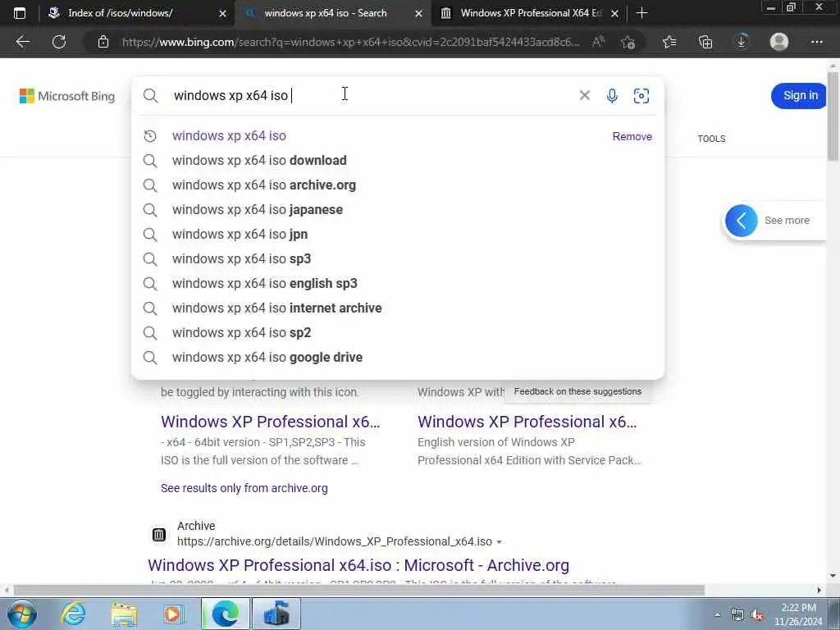Screen dimensions: 840x630
Task: Click the browser address bar URL
Action: (x=351, y=42)
